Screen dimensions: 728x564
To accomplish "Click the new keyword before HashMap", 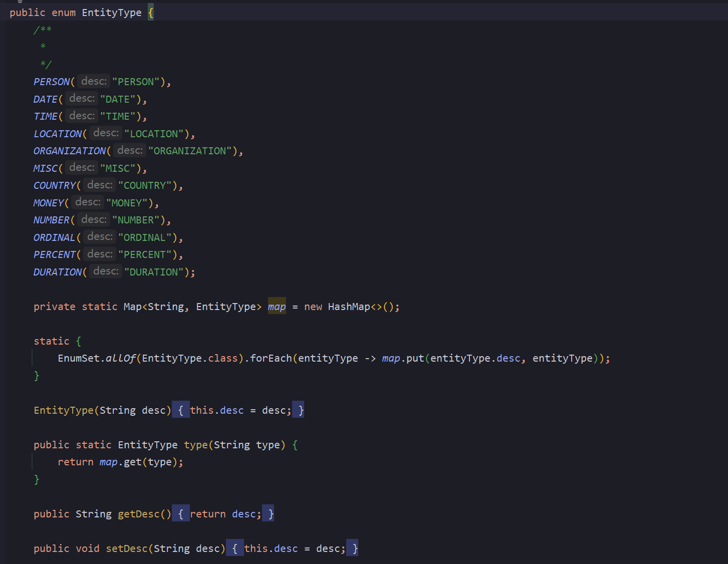I will pyautogui.click(x=313, y=307).
